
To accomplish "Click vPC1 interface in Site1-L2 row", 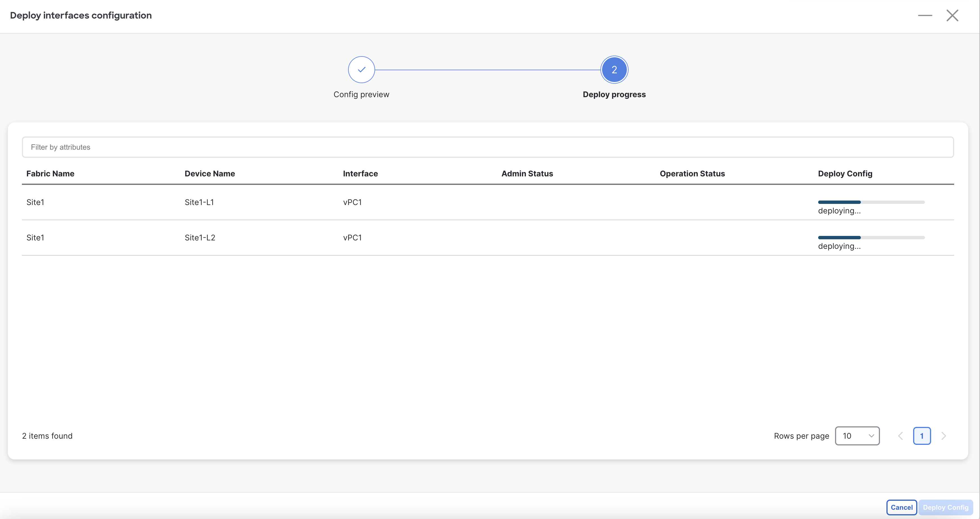I will point(352,238).
